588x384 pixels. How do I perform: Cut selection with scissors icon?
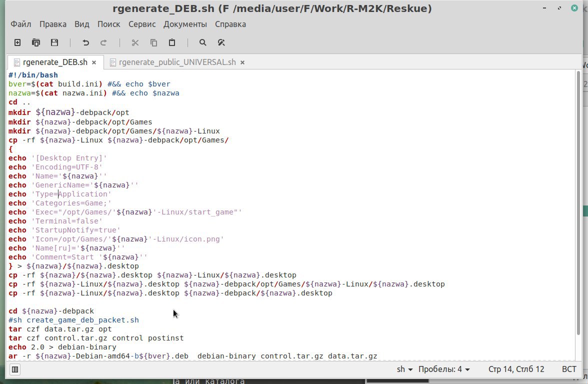[x=135, y=42]
